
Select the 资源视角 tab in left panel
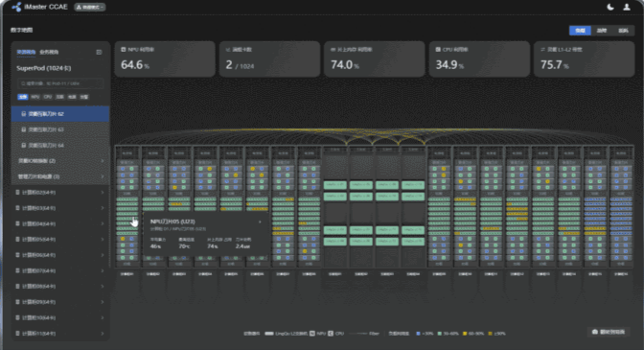(x=26, y=52)
